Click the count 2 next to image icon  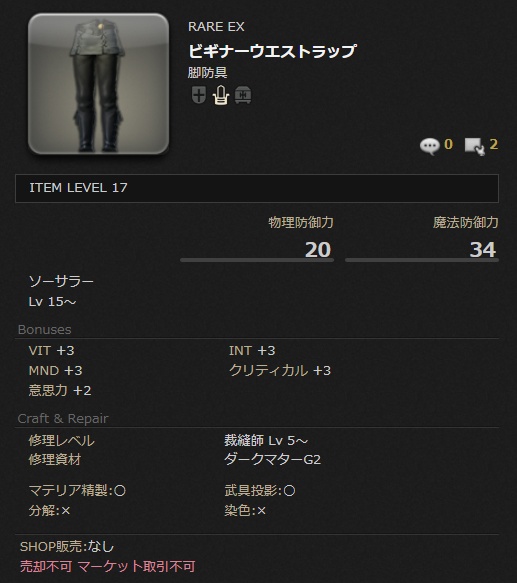tap(494, 144)
